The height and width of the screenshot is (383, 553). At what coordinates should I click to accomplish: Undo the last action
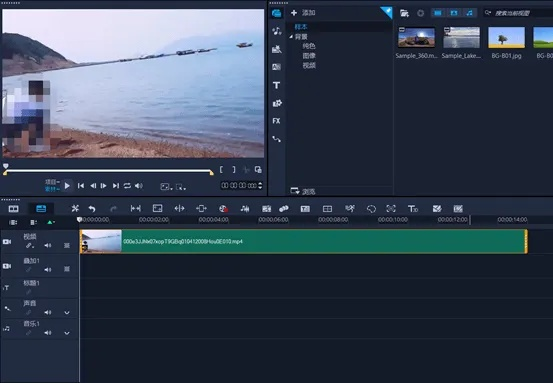tap(92, 209)
